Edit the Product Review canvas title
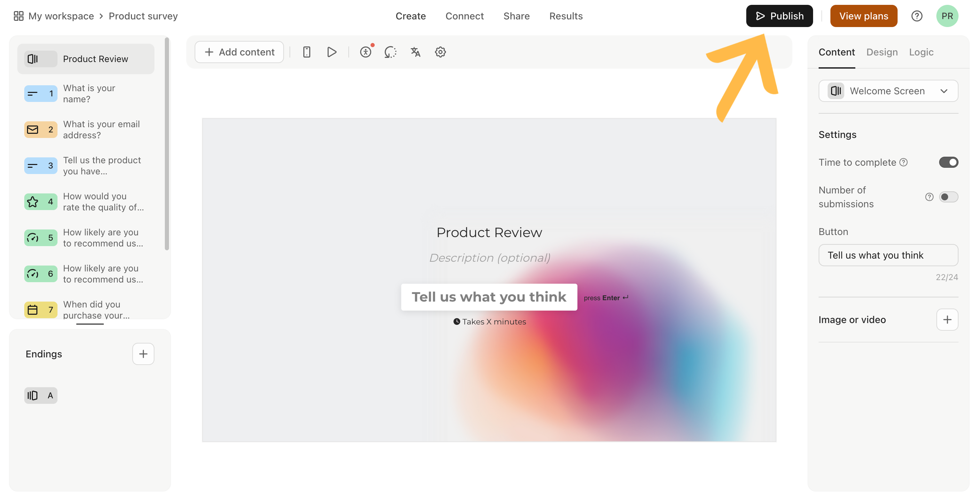The height and width of the screenshot is (495, 980). [489, 232]
